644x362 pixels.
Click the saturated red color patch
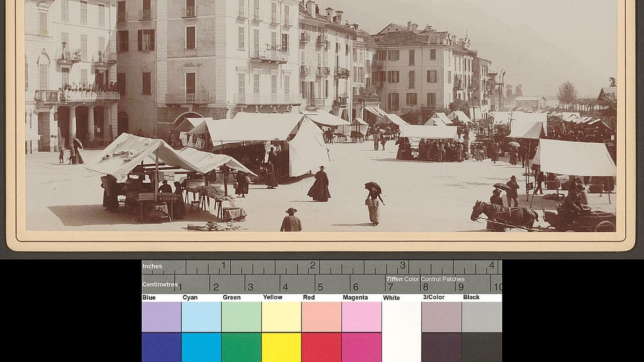pyautogui.click(x=321, y=347)
